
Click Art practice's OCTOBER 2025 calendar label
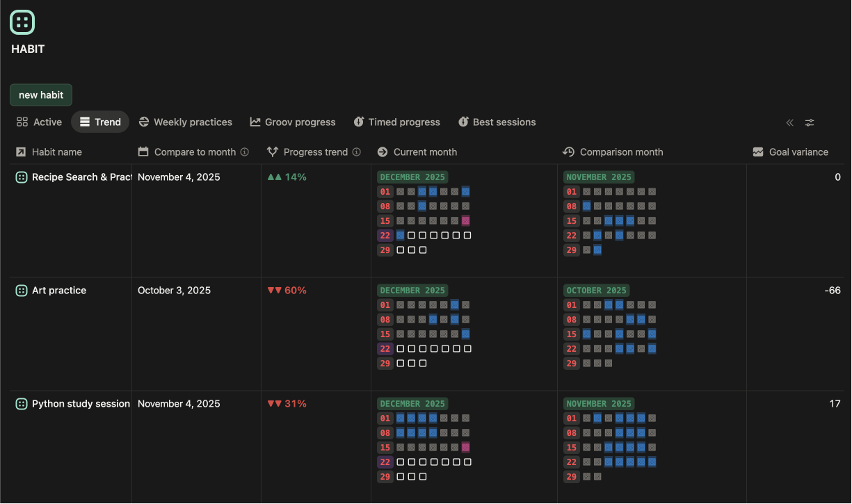point(597,291)
